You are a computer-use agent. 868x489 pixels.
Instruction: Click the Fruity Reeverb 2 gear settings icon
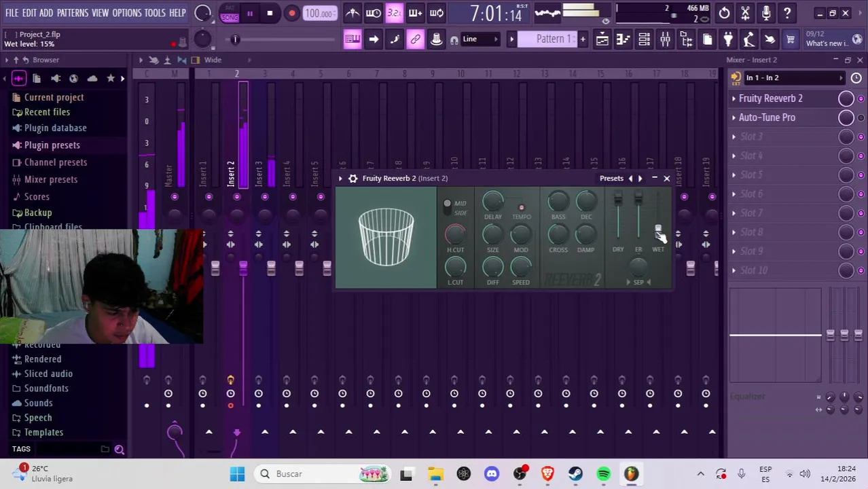point(352,179)
